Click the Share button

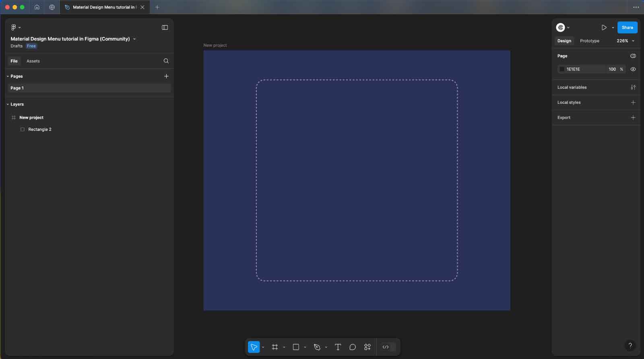pos(627,27)
